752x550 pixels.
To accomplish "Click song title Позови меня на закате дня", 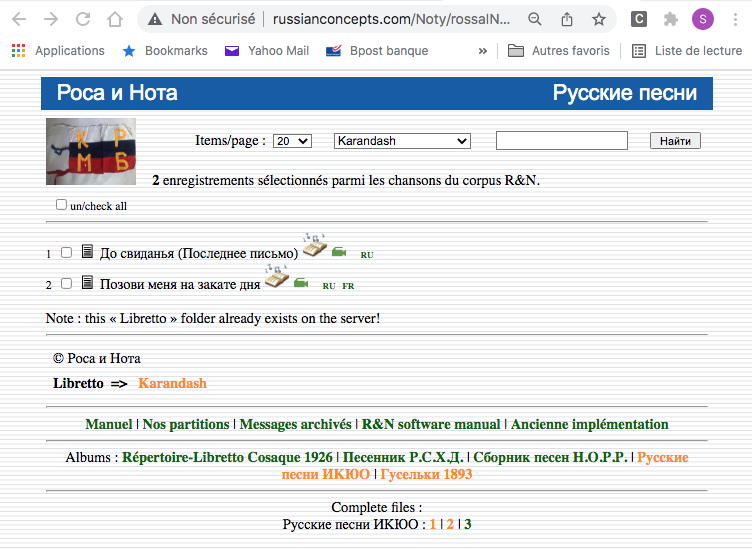I will click(x=180, y=284).
